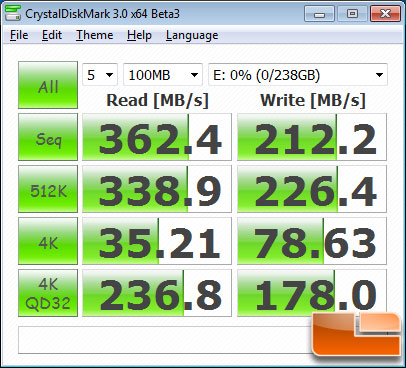Open the Help menu
The width and height of the screenshot is (406, 368).
(x=139, y=35)
